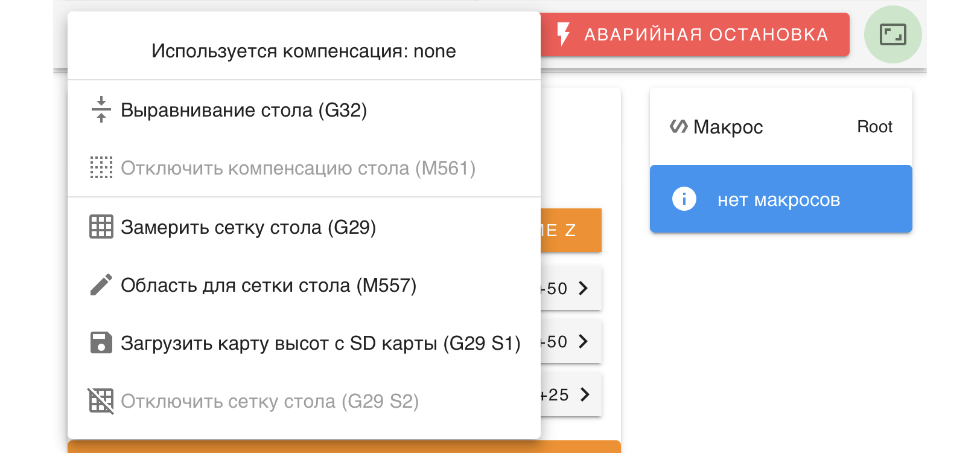Click Отключить компенсацию стола (M561) entry
This screenshot has width=980, height=453.
point(298,168)
